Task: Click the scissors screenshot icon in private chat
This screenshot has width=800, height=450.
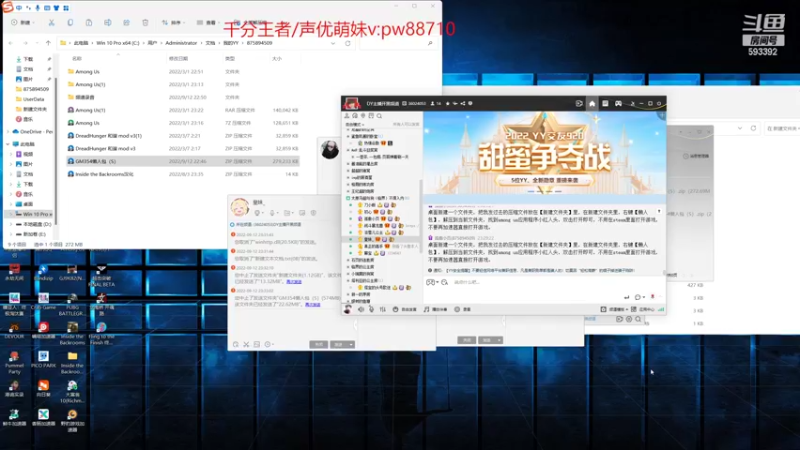Action: click(246, 344)
